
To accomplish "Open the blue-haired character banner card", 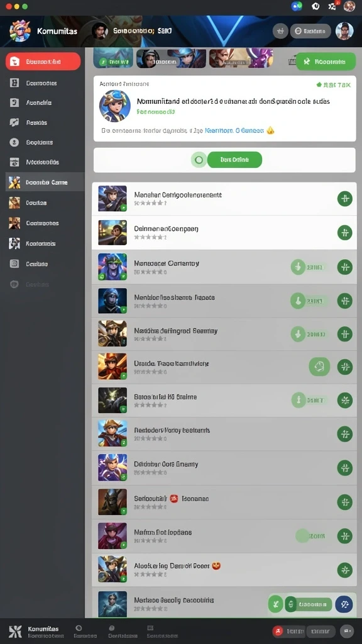I will 171,58.
